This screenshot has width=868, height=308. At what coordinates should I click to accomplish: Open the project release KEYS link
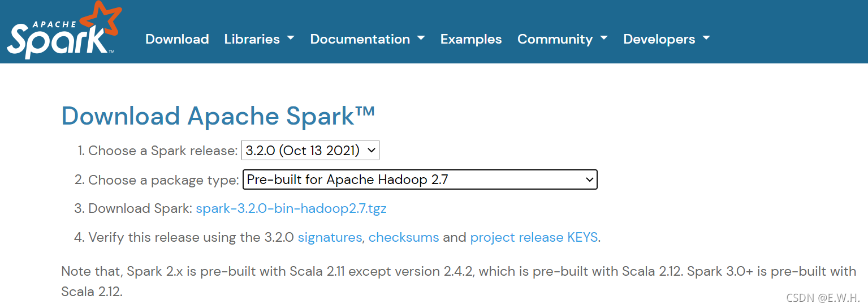click(534, 237)
